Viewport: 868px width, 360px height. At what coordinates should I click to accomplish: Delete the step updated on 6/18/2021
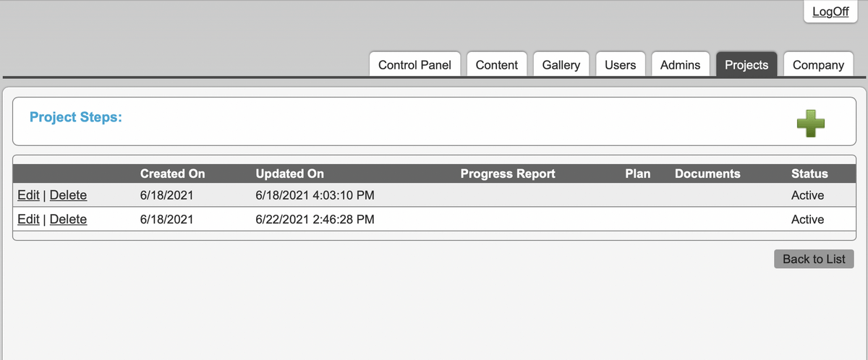point(68,195)
